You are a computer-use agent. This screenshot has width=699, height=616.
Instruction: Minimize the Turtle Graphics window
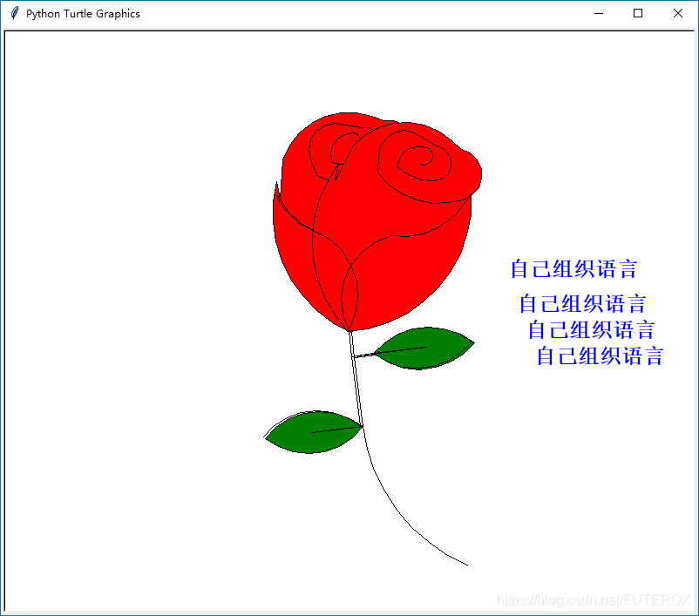point(599,13)
